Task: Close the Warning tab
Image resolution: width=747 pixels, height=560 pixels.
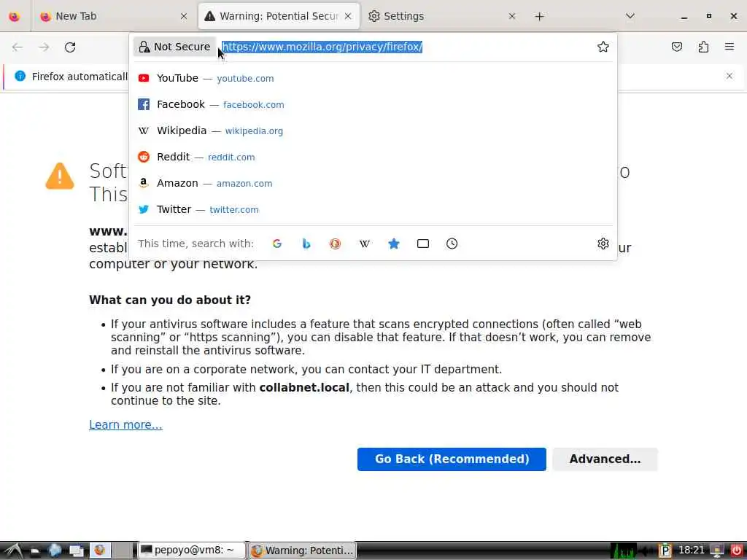Action: point(348,16)
